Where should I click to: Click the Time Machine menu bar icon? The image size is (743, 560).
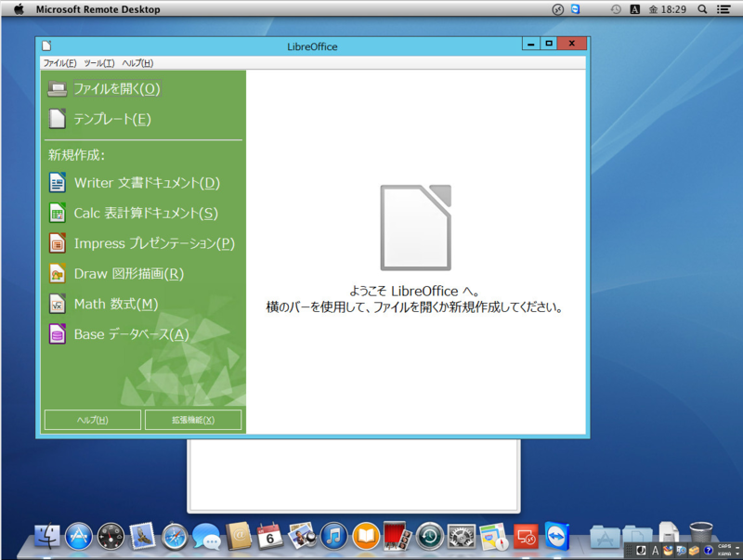pyautogui.click(x=616, y=9)
